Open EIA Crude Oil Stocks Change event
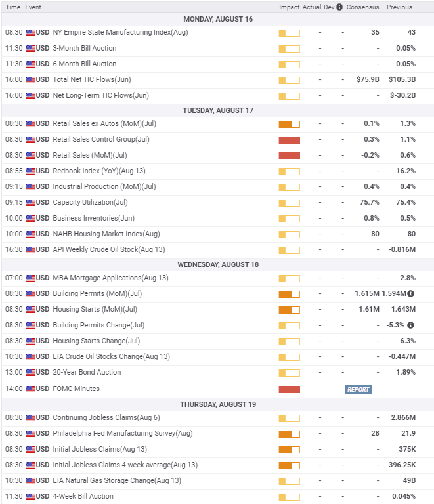This screenshot has height=504, width=434. (111, 357)
